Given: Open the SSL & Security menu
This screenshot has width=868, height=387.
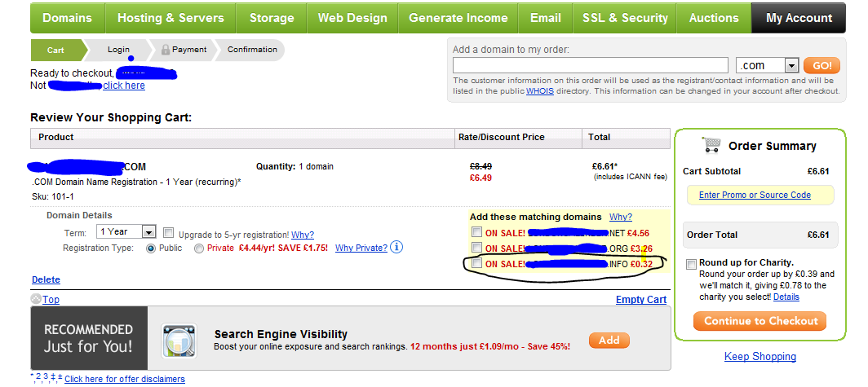Looking at the screenshot, I should tap(625, 18).
